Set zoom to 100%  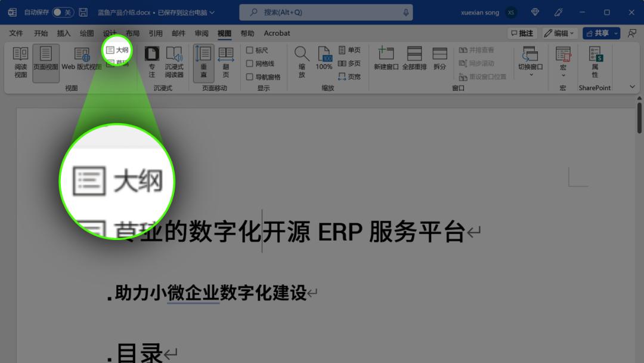[324, 64]
